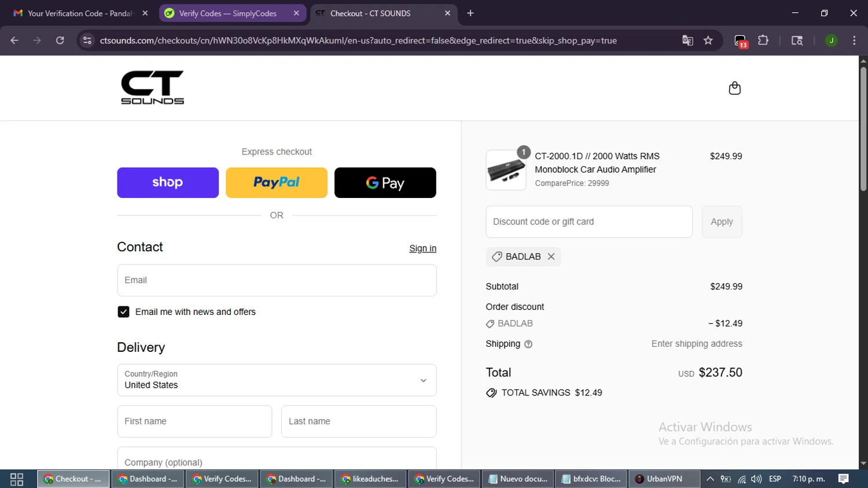This screenshot has width=868, height=488.
Task: Open the Chrome three-dot menu
Action: point(854,41)
